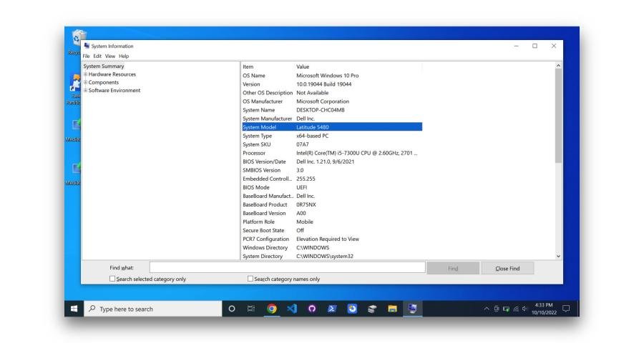Expand the Components tree node

(85, 82)
